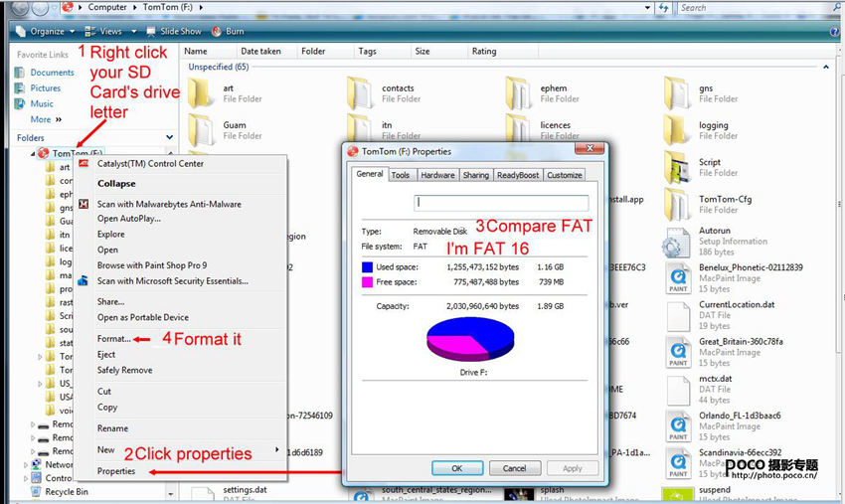This screenshot has width=845, height=504.
Task: Click OK in Properties dialog
Action: click(x=457, y=468)
